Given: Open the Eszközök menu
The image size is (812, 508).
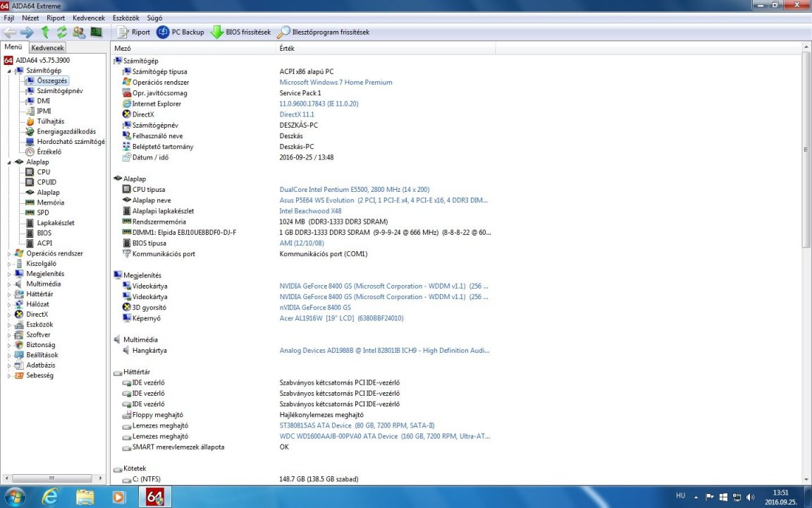Looking at the screenshot, I should pos(126,18).
